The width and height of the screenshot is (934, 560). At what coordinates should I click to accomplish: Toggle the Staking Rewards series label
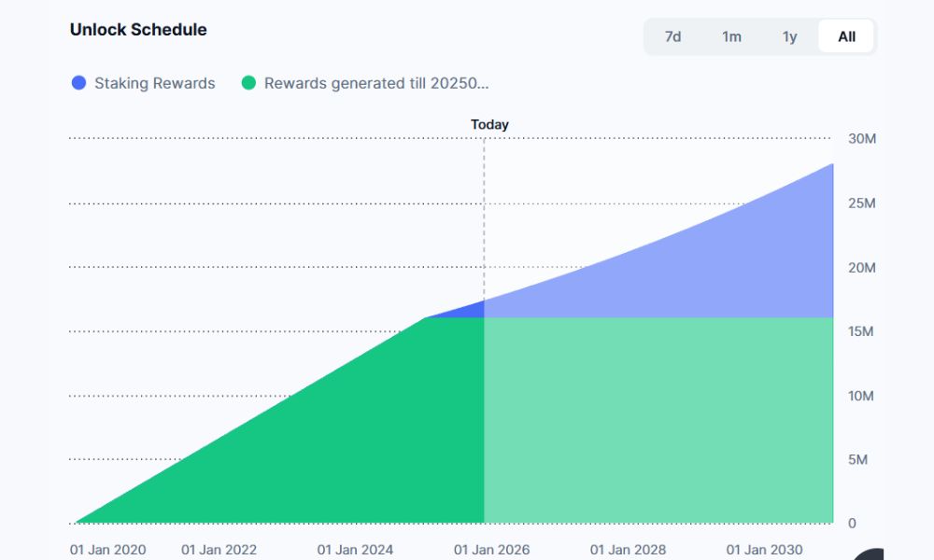click(155, 83)
